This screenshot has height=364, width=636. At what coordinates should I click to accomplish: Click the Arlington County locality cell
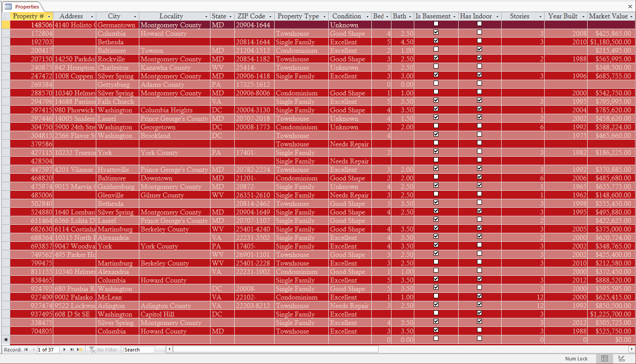point(175,306)
